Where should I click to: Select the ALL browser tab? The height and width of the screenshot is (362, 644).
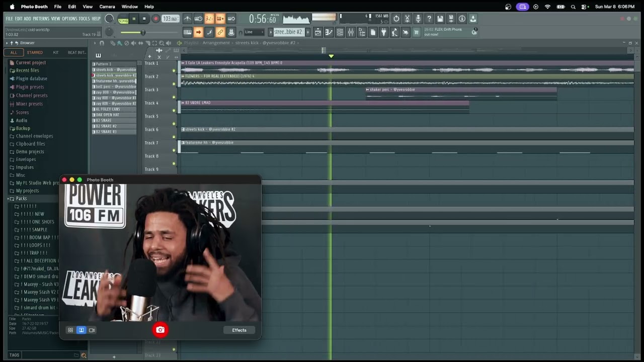(14, 52)
